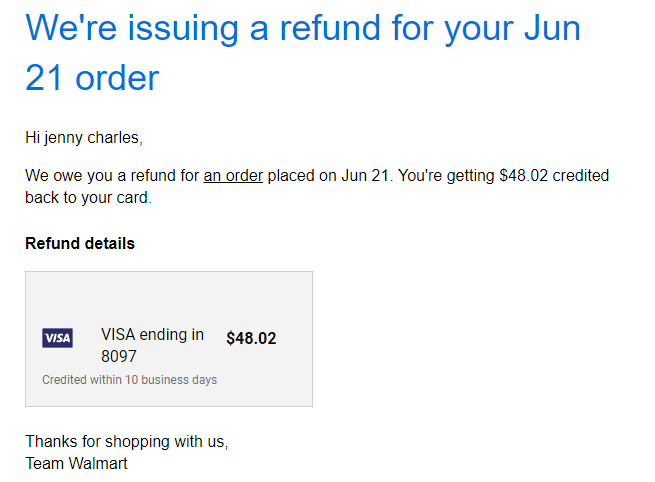Click the word "refund" in blue headline

click(330, 28)
